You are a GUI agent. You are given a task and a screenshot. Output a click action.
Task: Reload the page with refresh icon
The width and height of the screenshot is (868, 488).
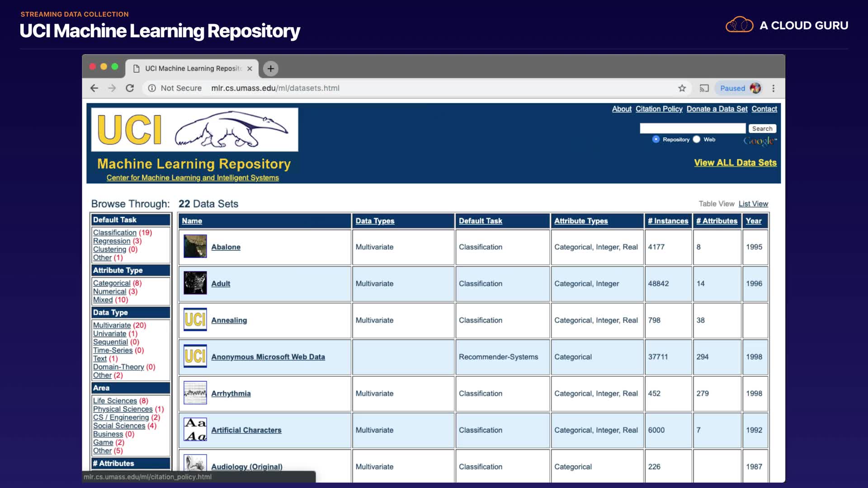click(x=130, y=88)
